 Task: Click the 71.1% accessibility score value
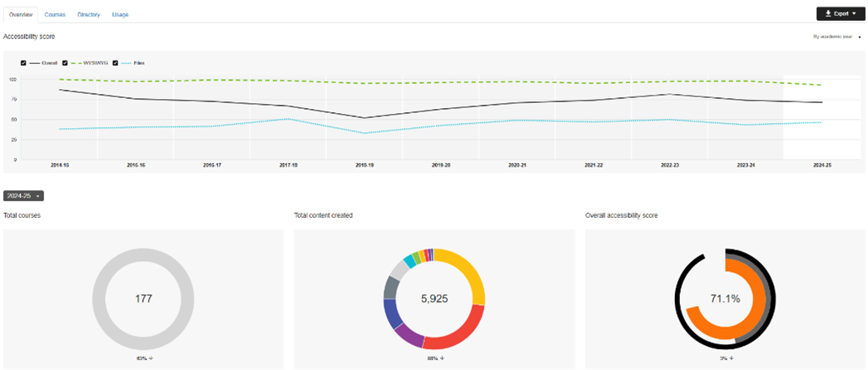click(x=725, y=298)
